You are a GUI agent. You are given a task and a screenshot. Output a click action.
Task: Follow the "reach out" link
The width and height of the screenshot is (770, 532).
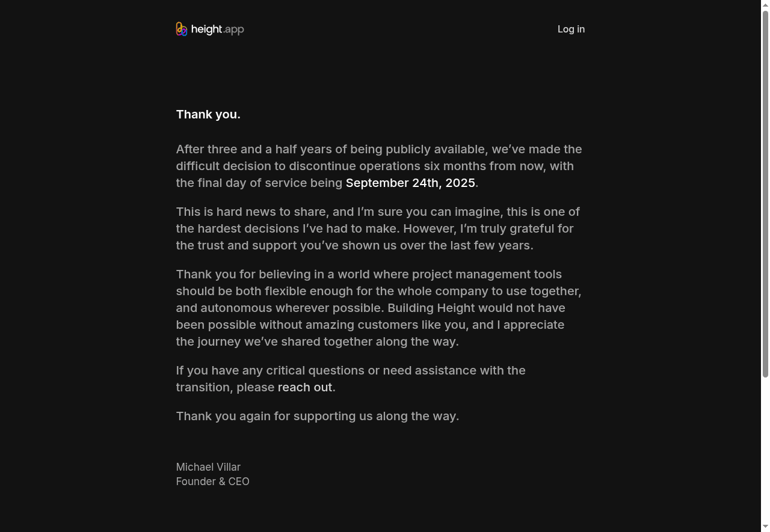click(x=305, y=387)
